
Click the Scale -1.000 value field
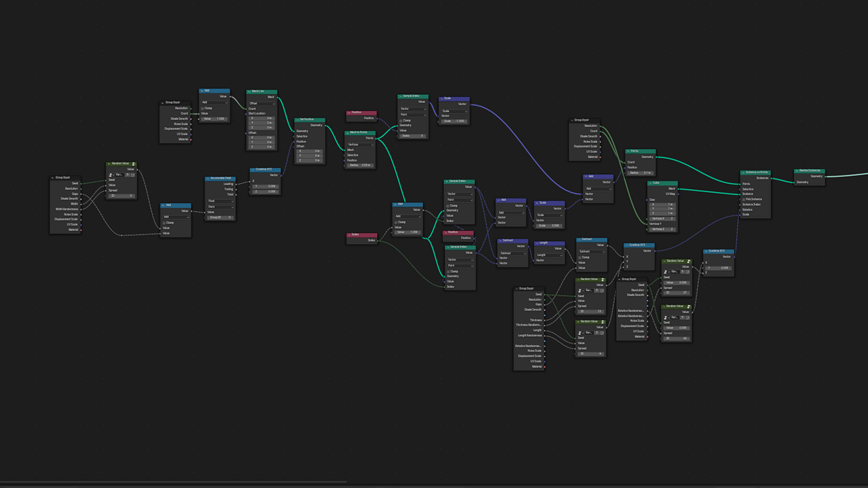pos(454,121)
